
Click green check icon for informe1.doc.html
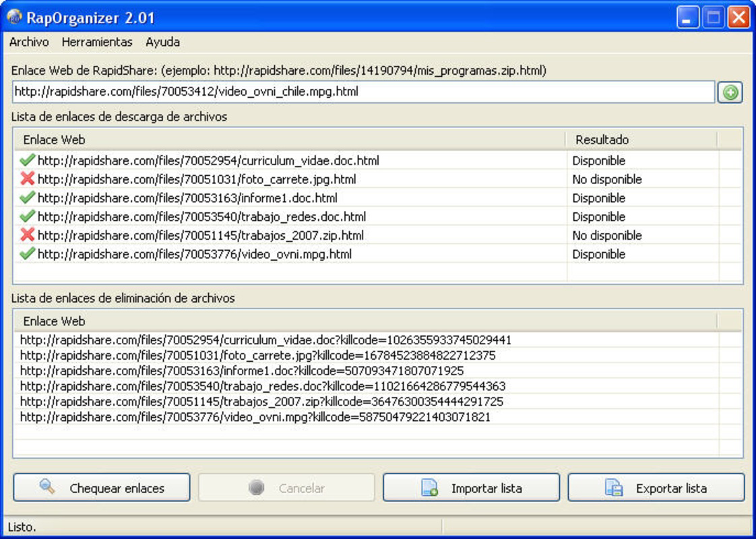point(28,197)
